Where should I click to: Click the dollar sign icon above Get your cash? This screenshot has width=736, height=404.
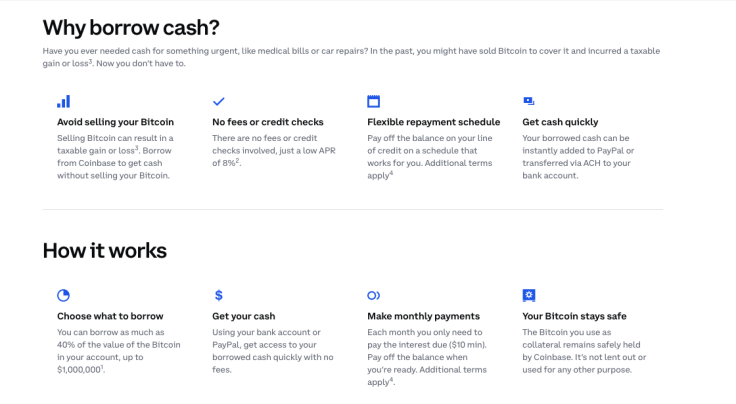point(219,295)
